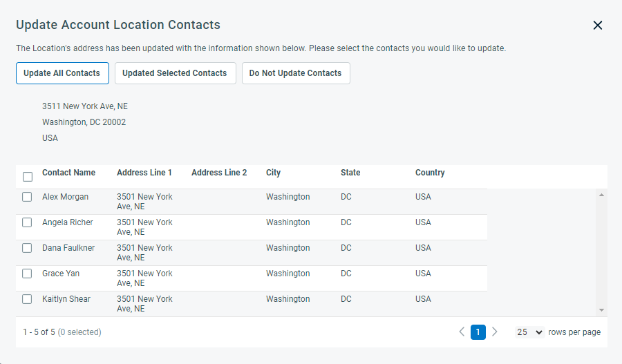
Task: Click the contacts table vertical scrollbar
Action: 601,253
